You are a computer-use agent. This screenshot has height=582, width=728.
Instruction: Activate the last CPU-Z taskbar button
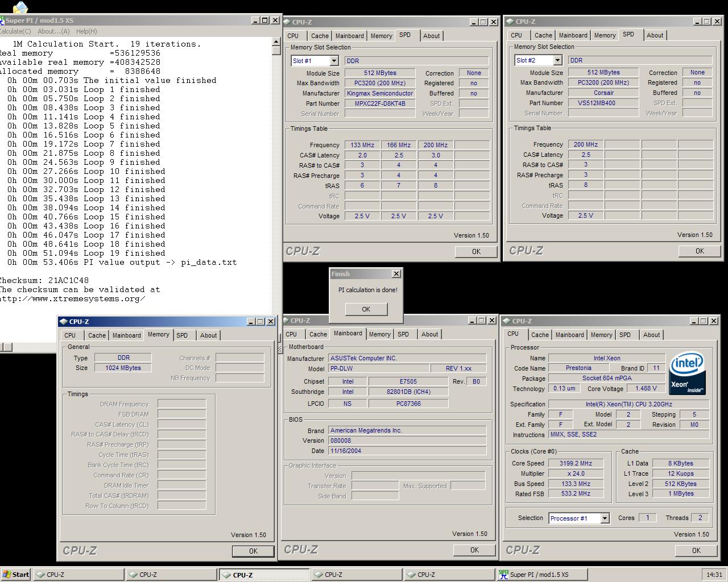tap(449, 574)
